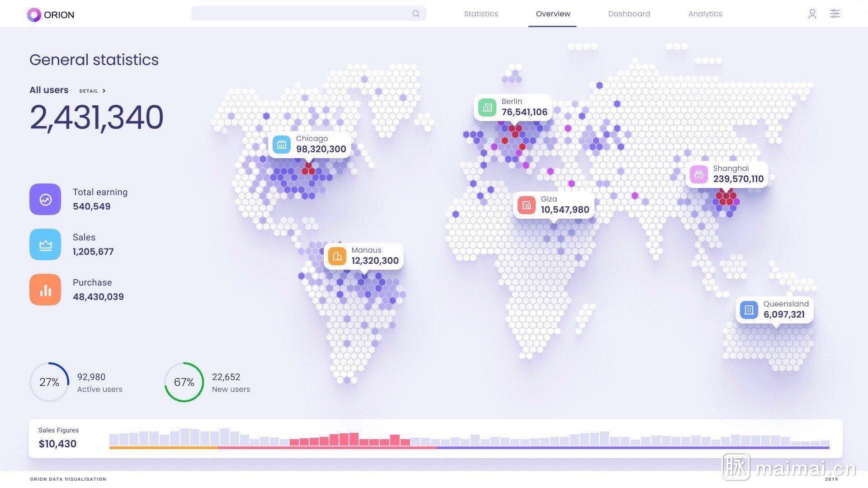Screen dimensions: 868x488
Task: Open the user profile icon
Action: pos(812,14)
